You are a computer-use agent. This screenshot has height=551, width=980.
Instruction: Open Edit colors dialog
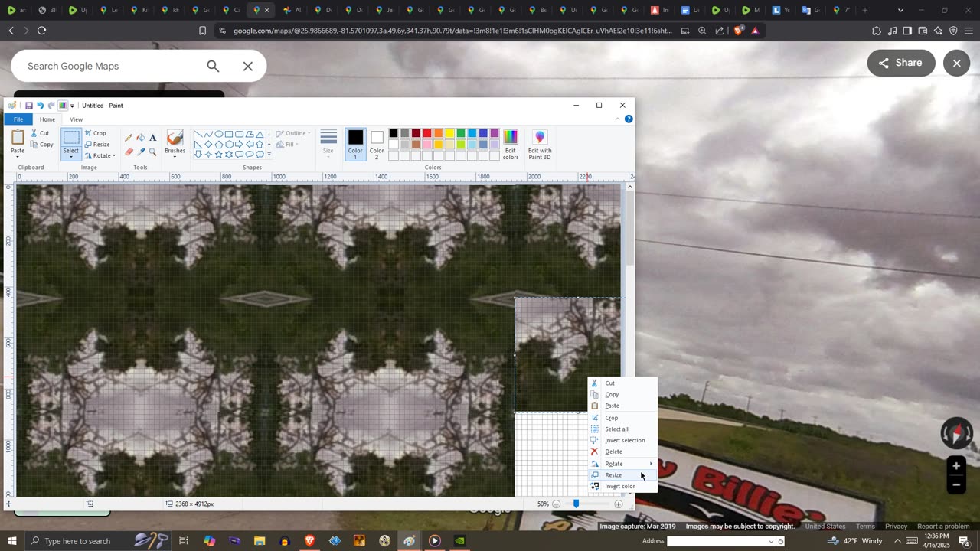tap(511, 144)
